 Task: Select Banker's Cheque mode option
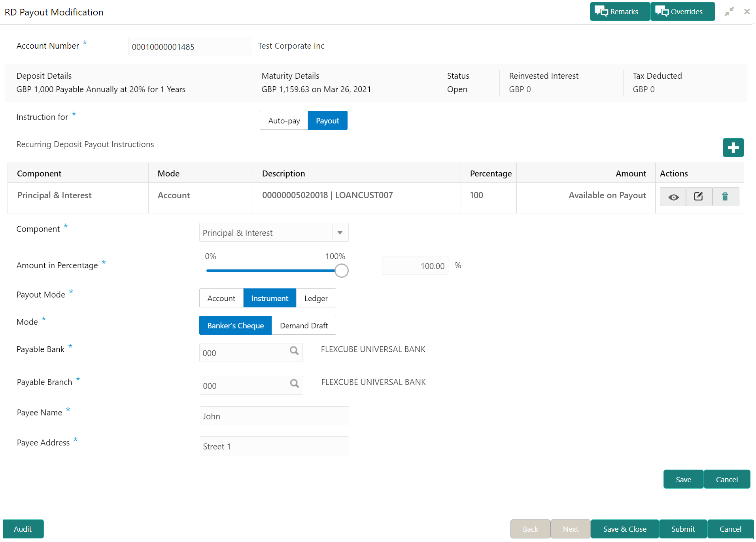coord(235,325)
